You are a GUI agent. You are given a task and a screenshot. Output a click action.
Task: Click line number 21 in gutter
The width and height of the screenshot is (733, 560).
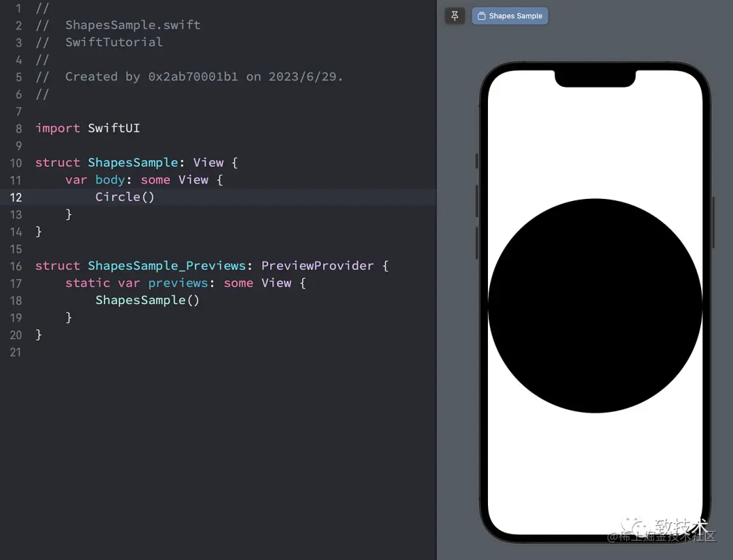tap(16, 352)
